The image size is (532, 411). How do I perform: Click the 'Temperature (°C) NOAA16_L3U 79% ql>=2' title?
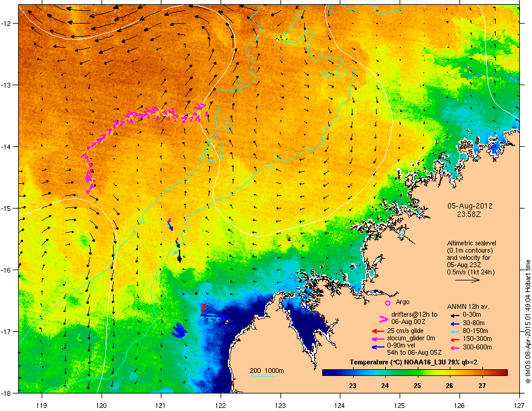pos(414,362)
